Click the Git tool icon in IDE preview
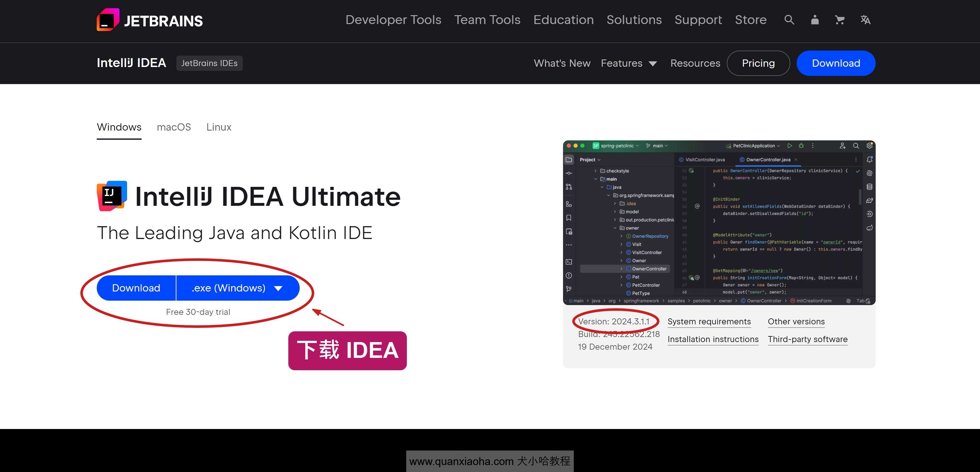Image resolution: width=980 pixels, height=472 pixels. [569, 289]
